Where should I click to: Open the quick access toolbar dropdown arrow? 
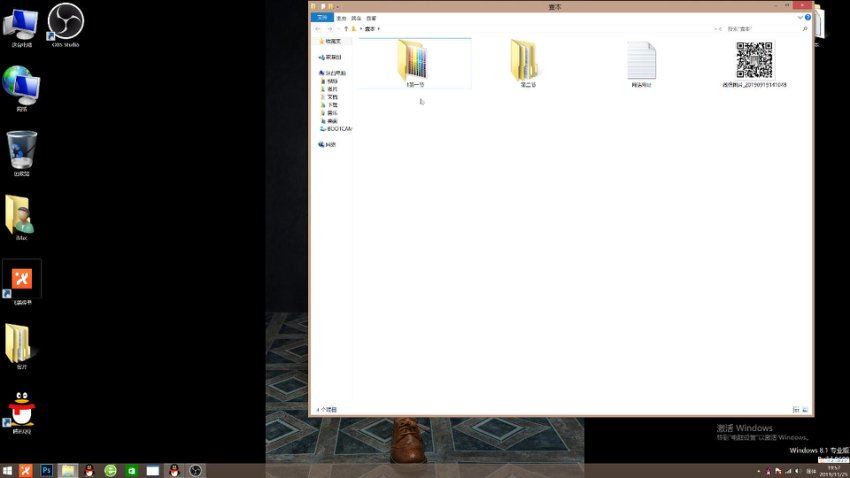point(337,7)
